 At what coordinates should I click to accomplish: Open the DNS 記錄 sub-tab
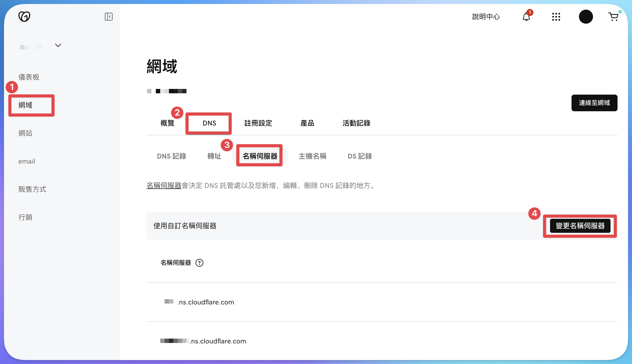[x=172, y=156]
